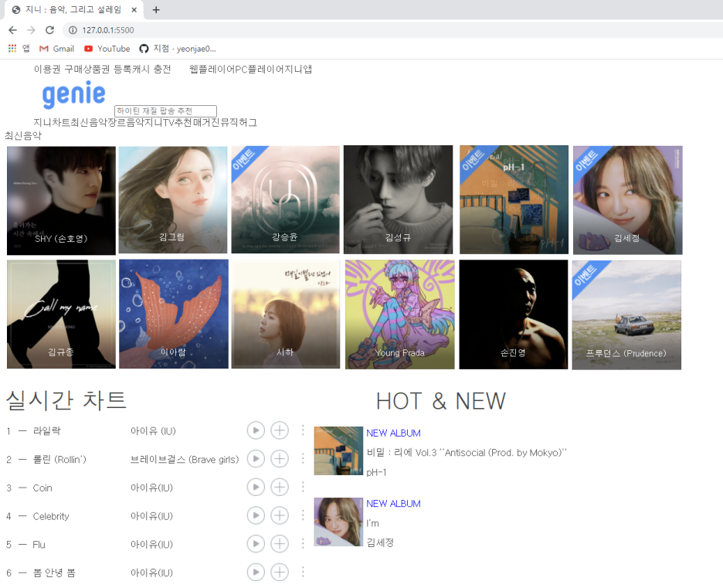The width and height of the screenshot is (723, 588).
Task: Close the 지니 browser tab
Action: [x=134, y=10]
